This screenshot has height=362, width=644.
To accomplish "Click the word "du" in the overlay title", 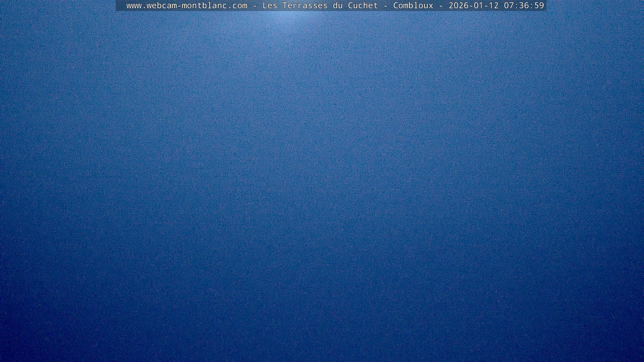I will pyautogui.click(x=338, y=6).
